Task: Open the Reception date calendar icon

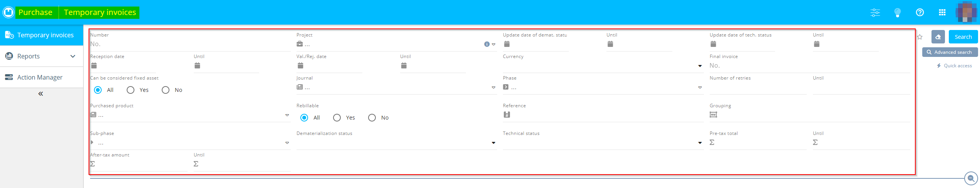Action: pyautogui.click(x=94, y=66)
